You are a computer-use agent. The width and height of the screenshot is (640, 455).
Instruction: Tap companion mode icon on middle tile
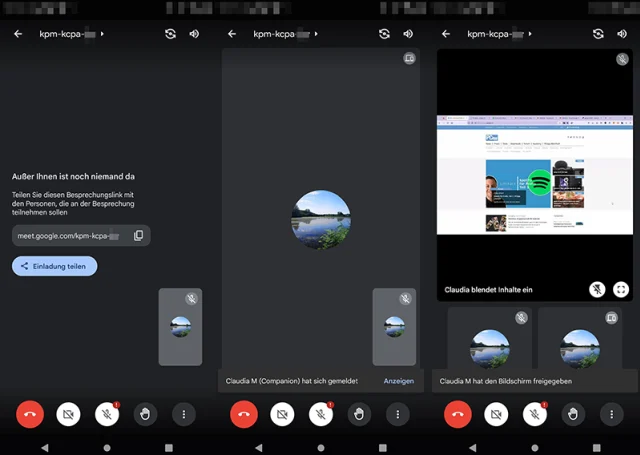tap(409, 58)
